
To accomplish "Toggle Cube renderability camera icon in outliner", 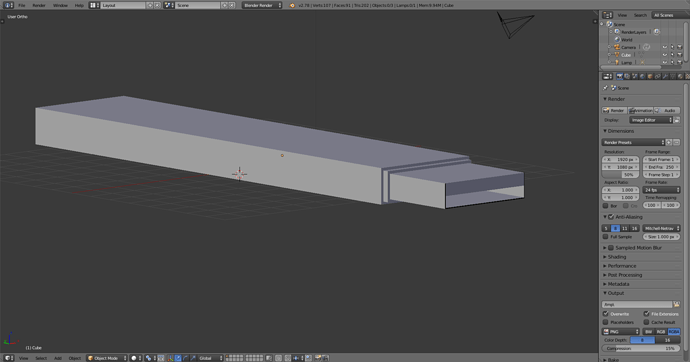I will point(679,55).
